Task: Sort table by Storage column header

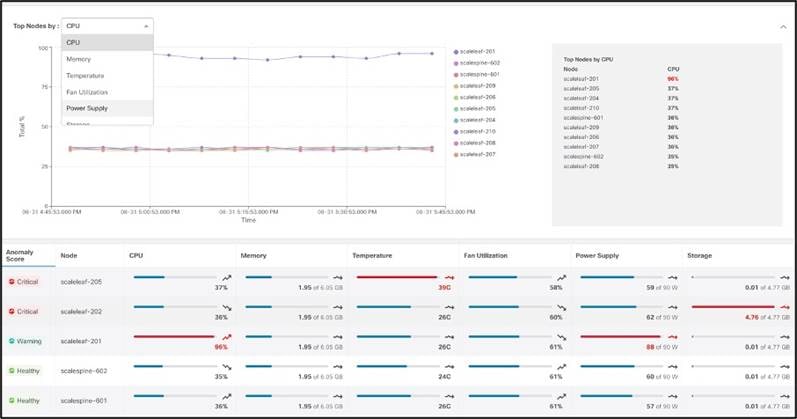Action: click(699, 255)
